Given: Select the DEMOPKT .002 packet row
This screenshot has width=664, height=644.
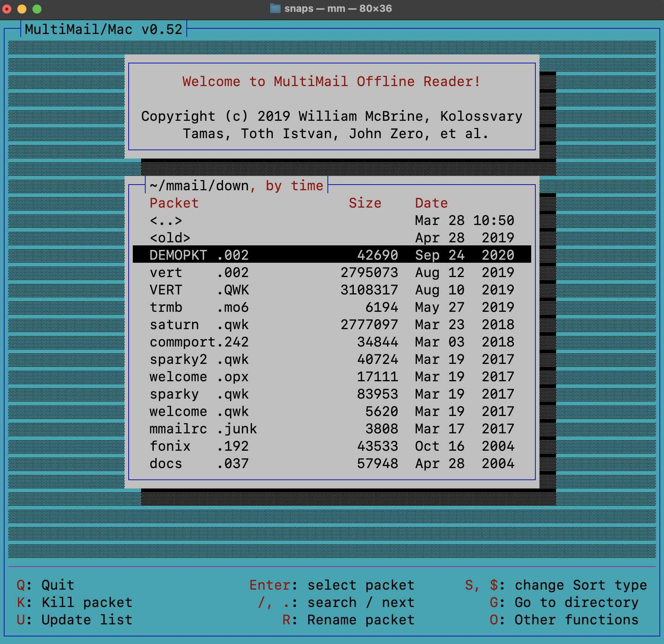Looking at the screenshot, I should pos(331,255).
